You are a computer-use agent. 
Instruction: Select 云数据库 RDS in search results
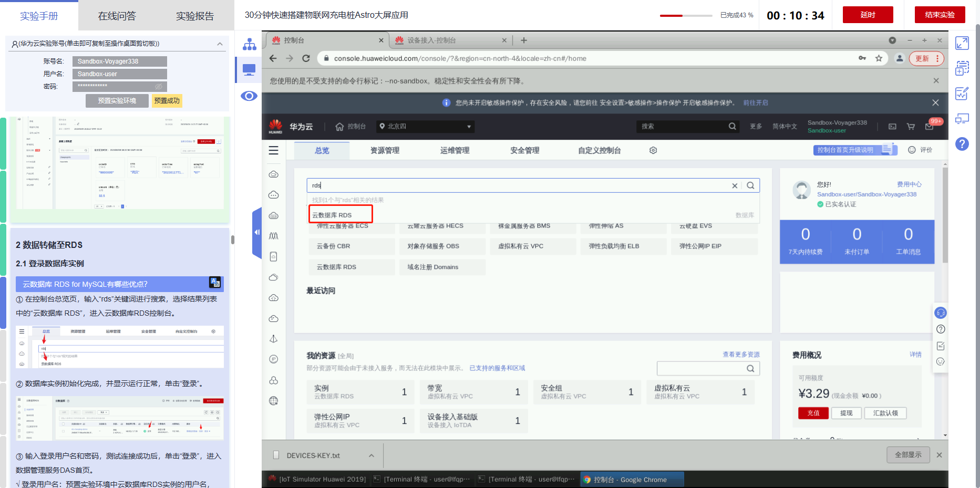coord(341,214)
